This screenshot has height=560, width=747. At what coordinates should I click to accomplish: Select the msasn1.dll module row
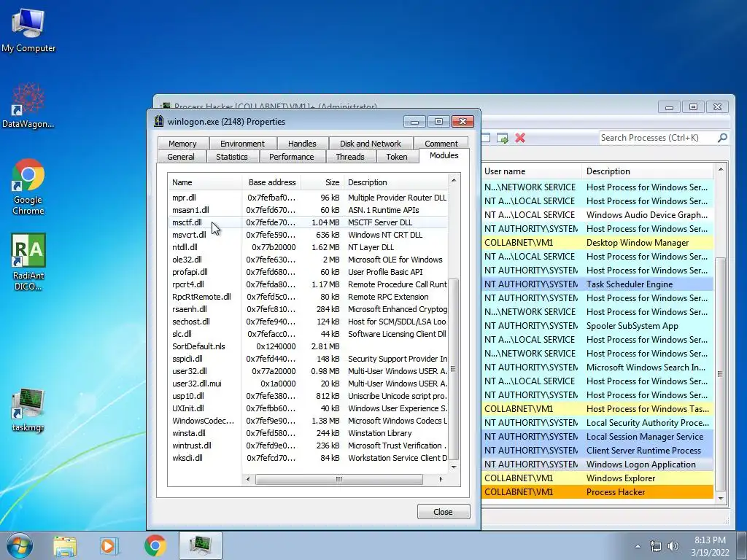point(308,210)
